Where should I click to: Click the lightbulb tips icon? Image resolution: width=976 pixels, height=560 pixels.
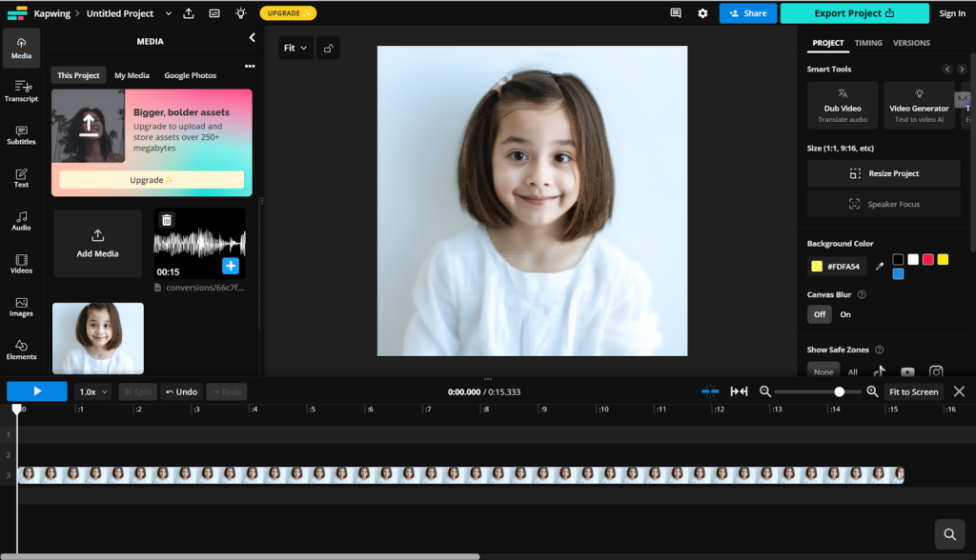[x=241, y=13]
